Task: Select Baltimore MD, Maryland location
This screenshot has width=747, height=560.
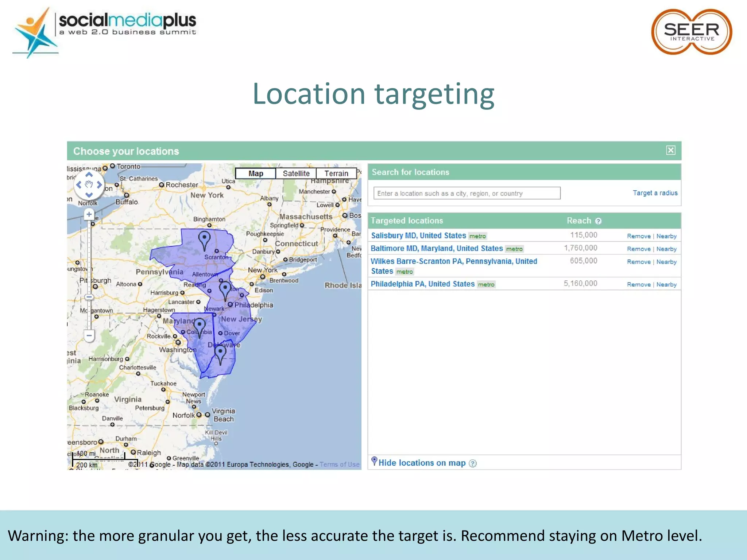Action: [437, 248]
